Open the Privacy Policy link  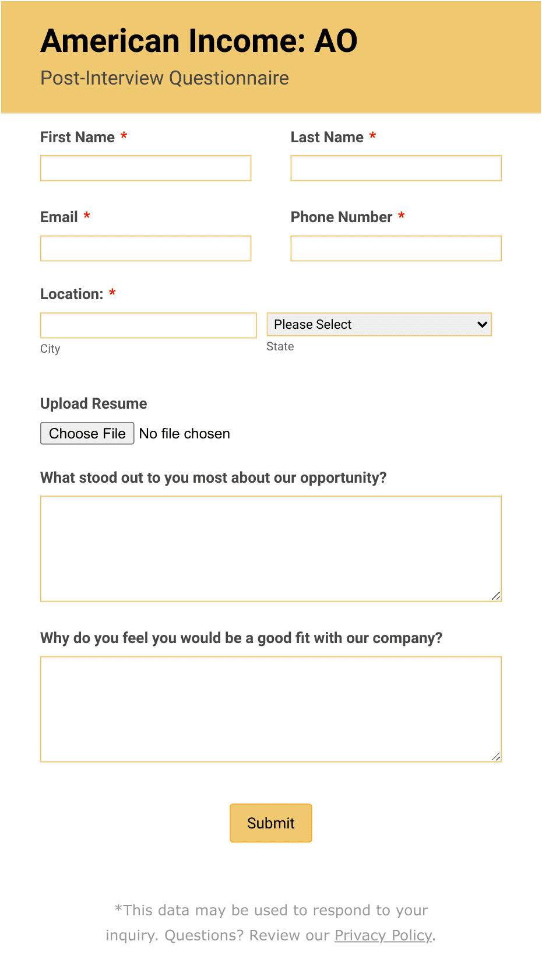(383, 935)
